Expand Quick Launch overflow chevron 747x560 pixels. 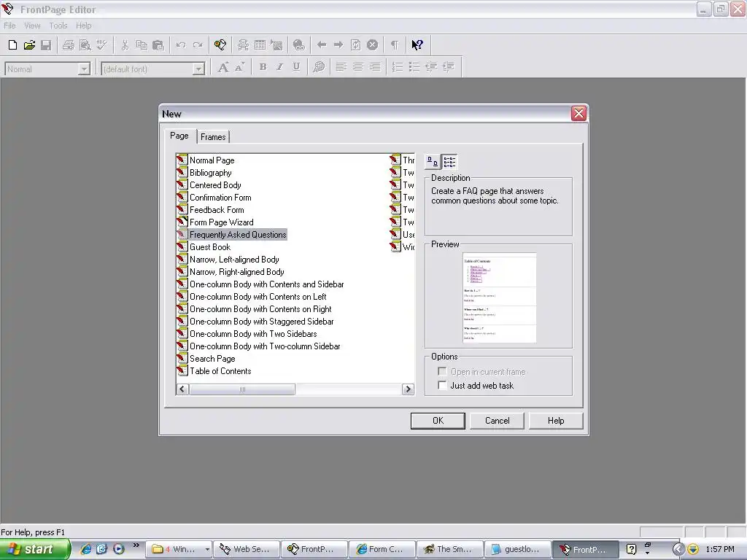coord(136,545)
